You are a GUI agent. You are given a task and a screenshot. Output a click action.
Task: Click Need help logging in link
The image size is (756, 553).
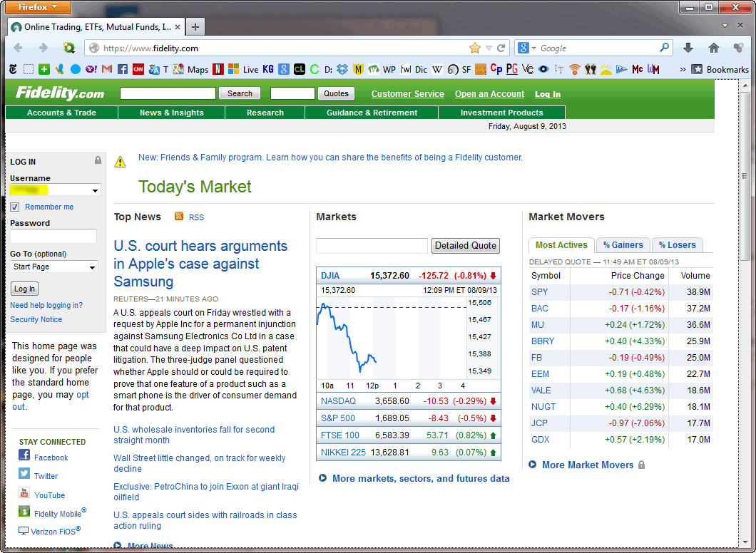click(x=46, y=305)
